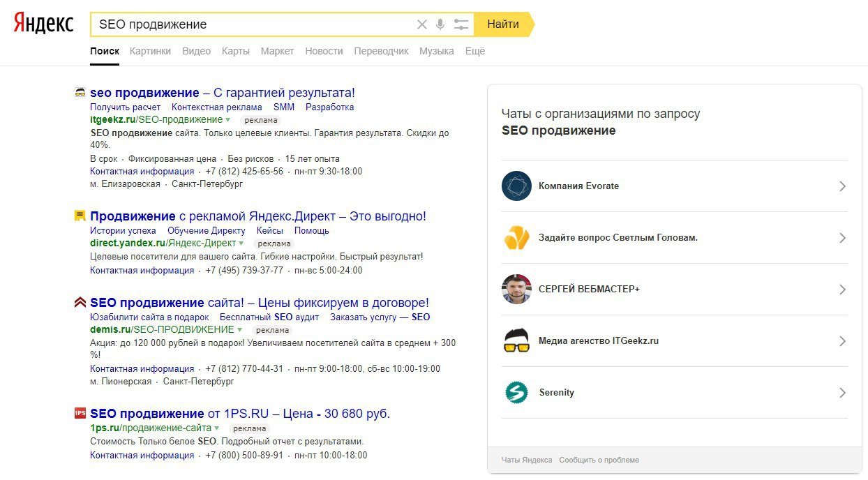This screenshot has height=480, width=868.
Task: Click the Бесплатный SEO аудит sitelink
Action: 269,317
